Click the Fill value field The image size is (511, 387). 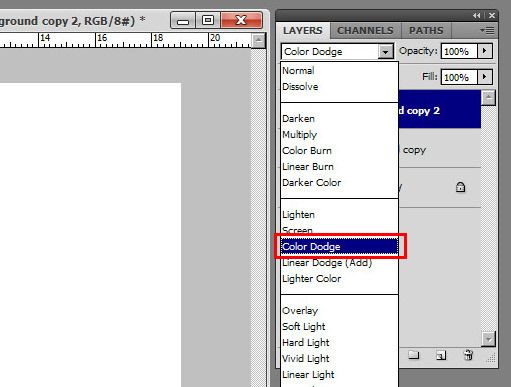point(459,77)
